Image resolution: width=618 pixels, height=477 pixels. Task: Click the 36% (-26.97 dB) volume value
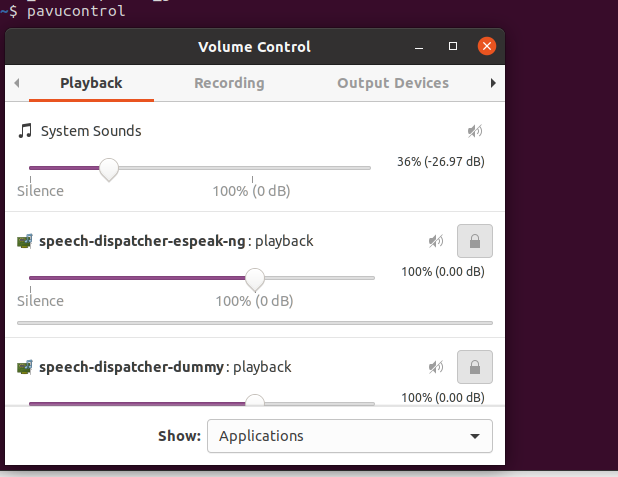pos(441,162)
